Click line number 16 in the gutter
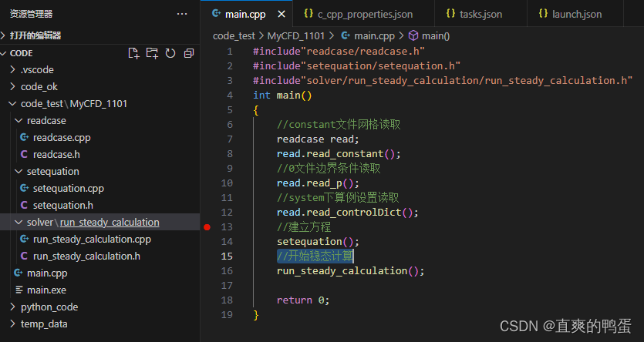 [227, 271]
